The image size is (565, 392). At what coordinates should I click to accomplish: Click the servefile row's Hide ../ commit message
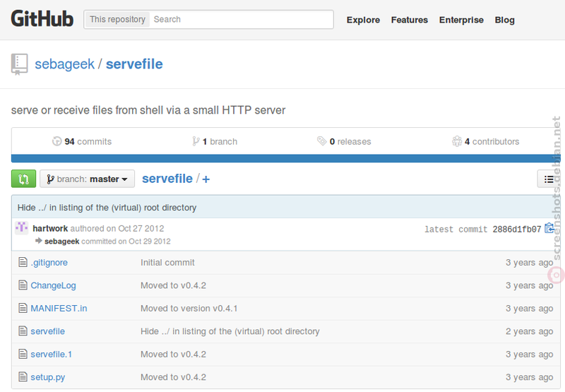230,331
